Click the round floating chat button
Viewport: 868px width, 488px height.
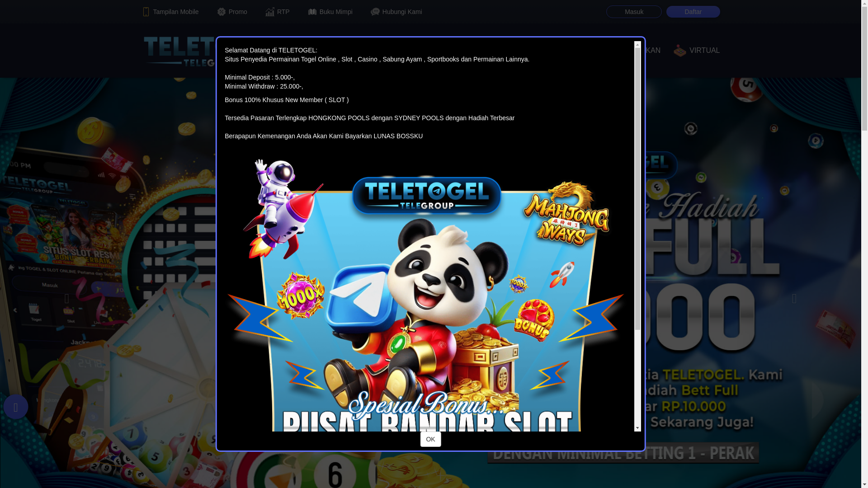(x=16, y=407)
